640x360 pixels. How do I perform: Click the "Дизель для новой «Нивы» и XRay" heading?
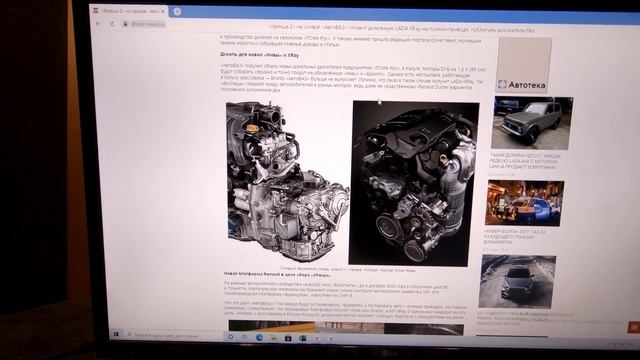[x=260, y=54]
